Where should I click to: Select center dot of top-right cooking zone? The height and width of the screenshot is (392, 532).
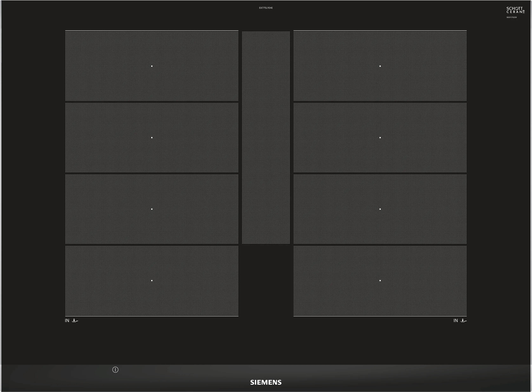tap(380, 66)
